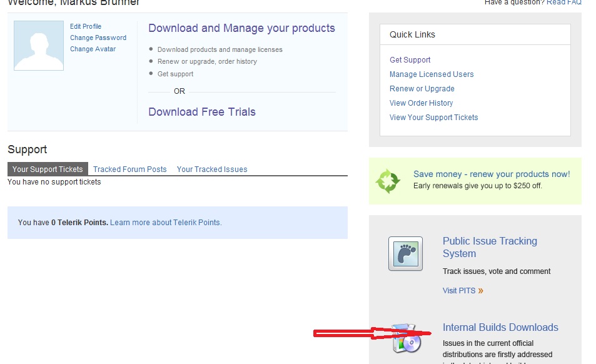Open Get Support in Quick Links

coord(410,59)
